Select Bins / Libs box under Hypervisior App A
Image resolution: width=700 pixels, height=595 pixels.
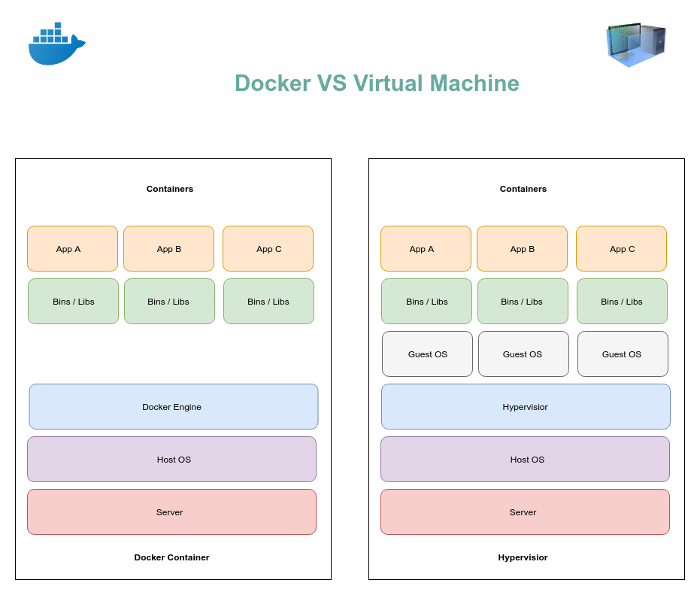(x=427, y=302)
